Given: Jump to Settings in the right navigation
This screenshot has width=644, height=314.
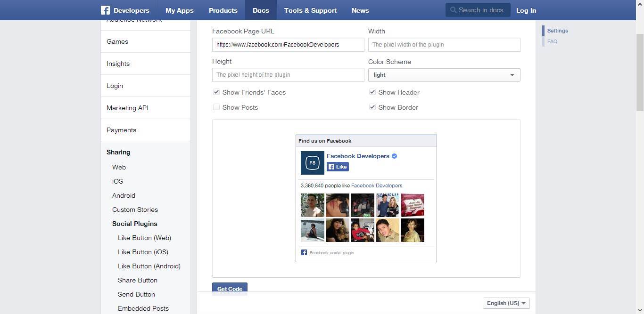Looking at the screenshot, I should tap(558, 31).
